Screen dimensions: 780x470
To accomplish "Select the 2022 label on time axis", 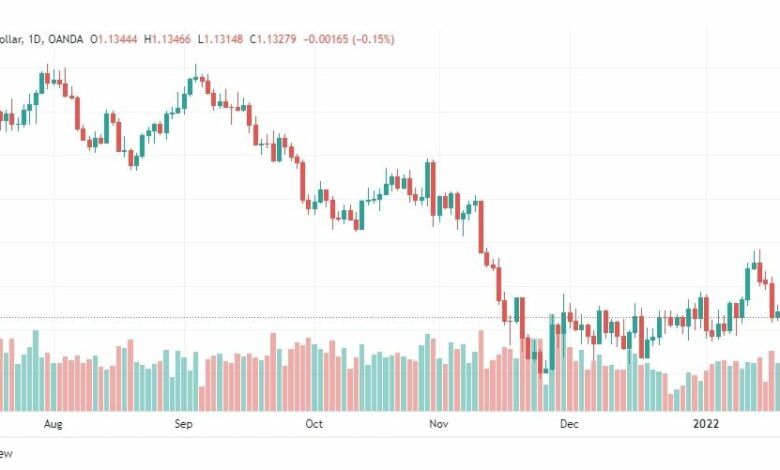I will point(706,424).
